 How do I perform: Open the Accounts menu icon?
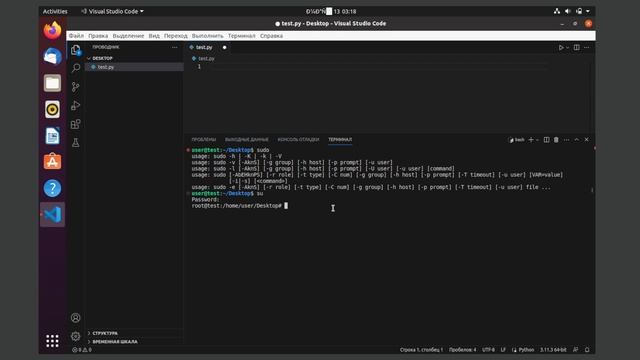[76, 318]
